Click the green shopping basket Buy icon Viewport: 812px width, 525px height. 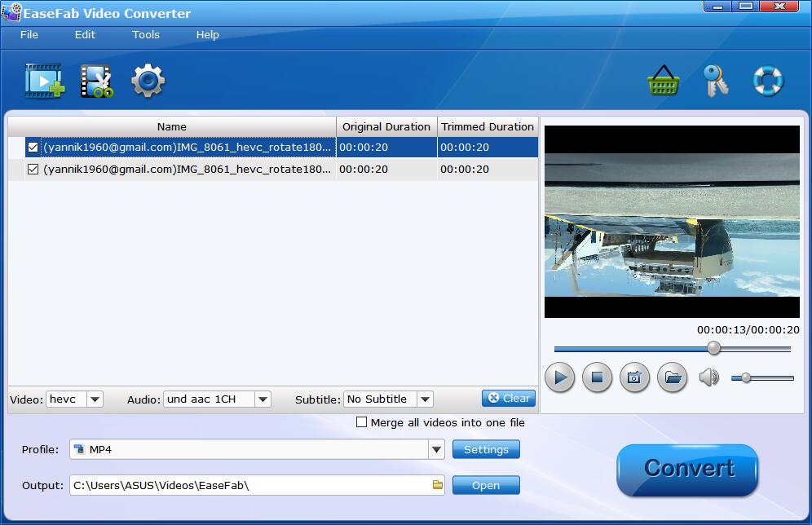click(x=664, y=81)
